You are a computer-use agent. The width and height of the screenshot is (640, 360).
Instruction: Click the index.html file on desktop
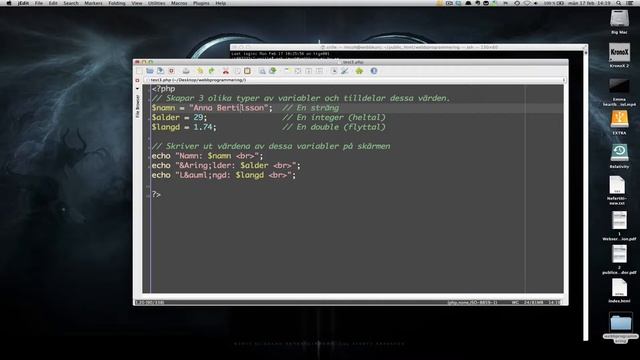coord(619,287)
